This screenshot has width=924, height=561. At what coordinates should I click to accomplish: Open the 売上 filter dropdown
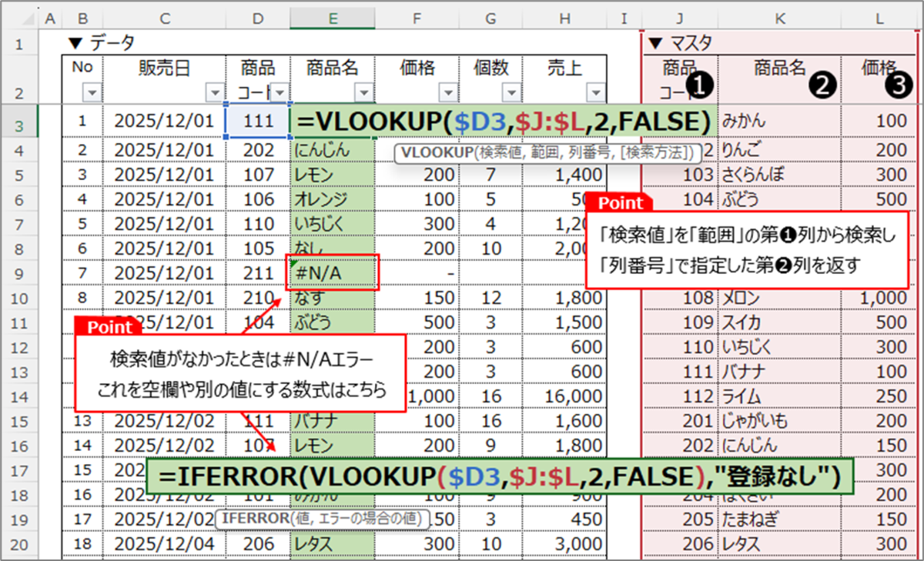tap(597, 94)
